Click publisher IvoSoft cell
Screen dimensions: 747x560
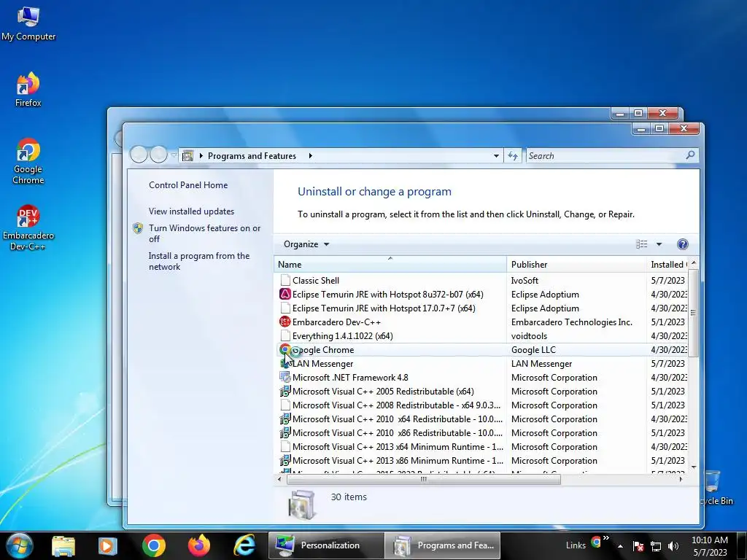(x=525, y=281)
